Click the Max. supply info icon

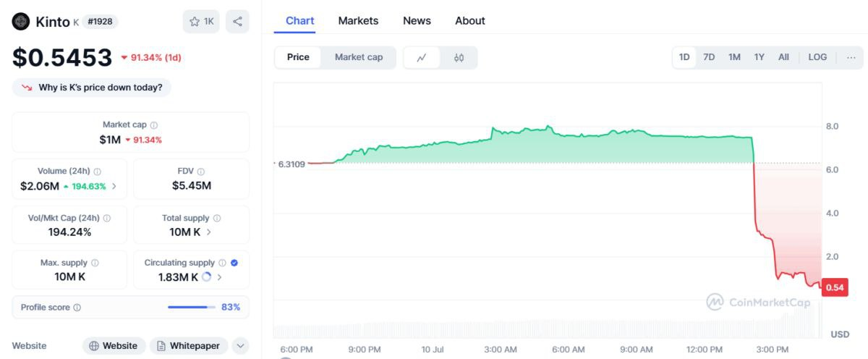(95, 263)
